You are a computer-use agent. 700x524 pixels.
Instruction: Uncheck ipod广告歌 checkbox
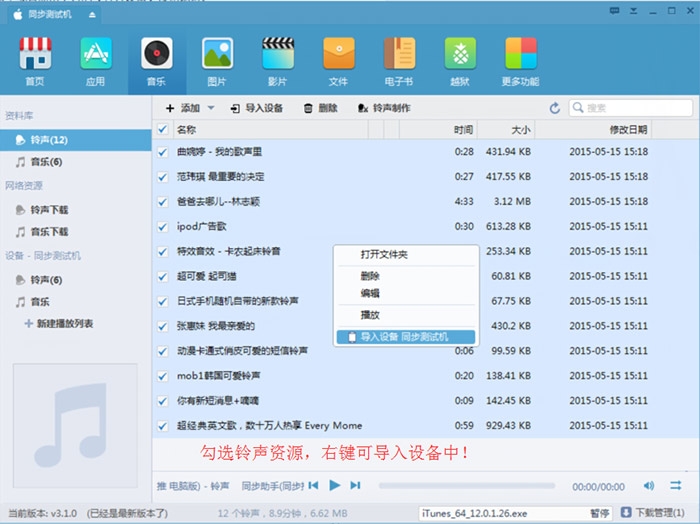pos(162,227)
